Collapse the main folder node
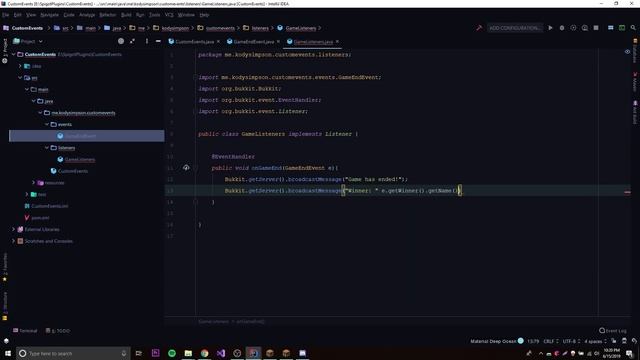 (27, 89)
